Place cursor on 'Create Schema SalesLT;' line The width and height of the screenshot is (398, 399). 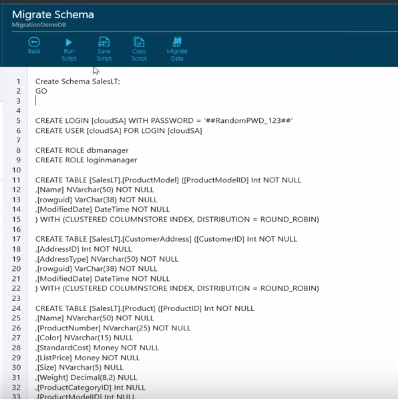click(78, 81)
